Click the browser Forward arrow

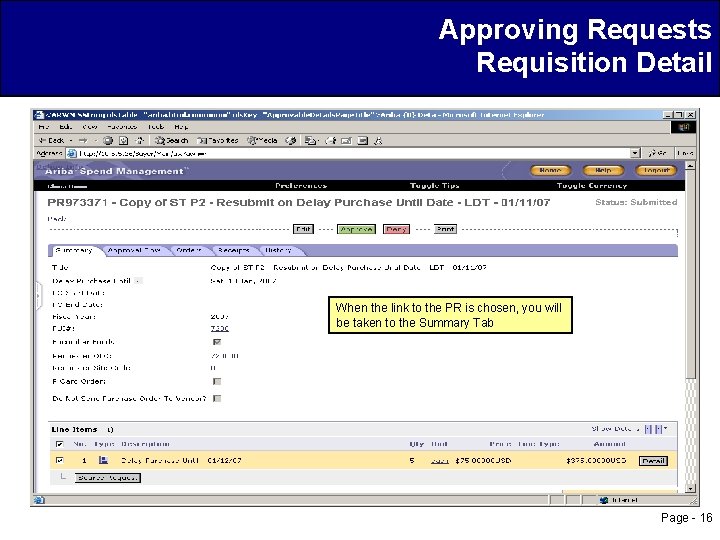click(83, 141)
